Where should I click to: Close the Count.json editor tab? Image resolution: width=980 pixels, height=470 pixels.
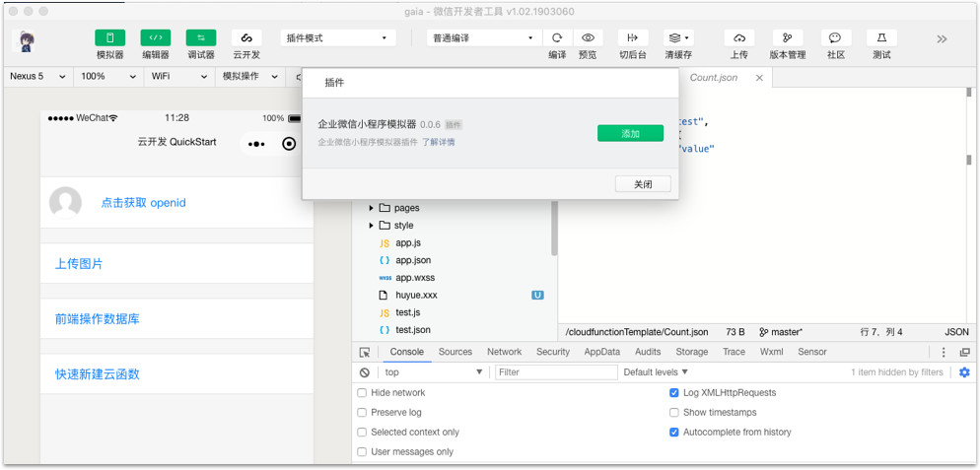pyautogui.click(x=759, y=78)
